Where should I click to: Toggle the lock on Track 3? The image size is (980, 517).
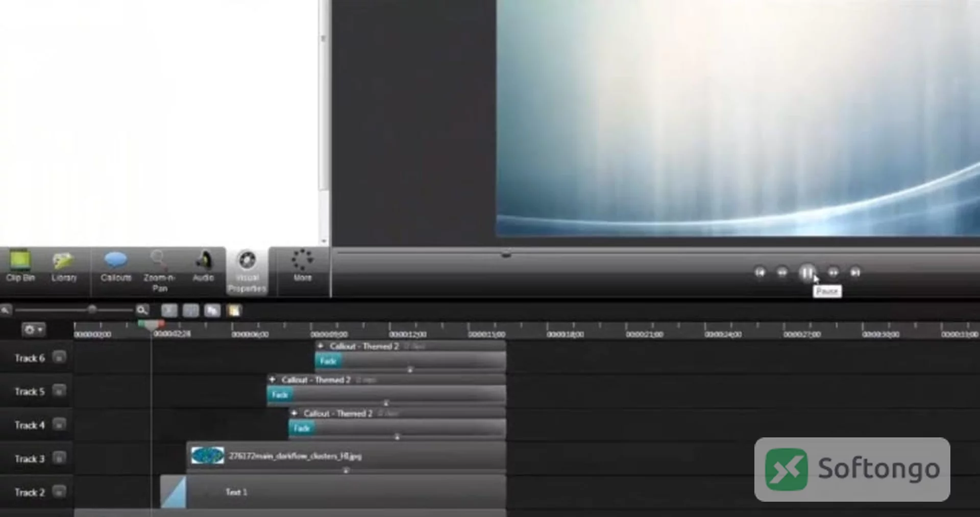tap(59, 458)
